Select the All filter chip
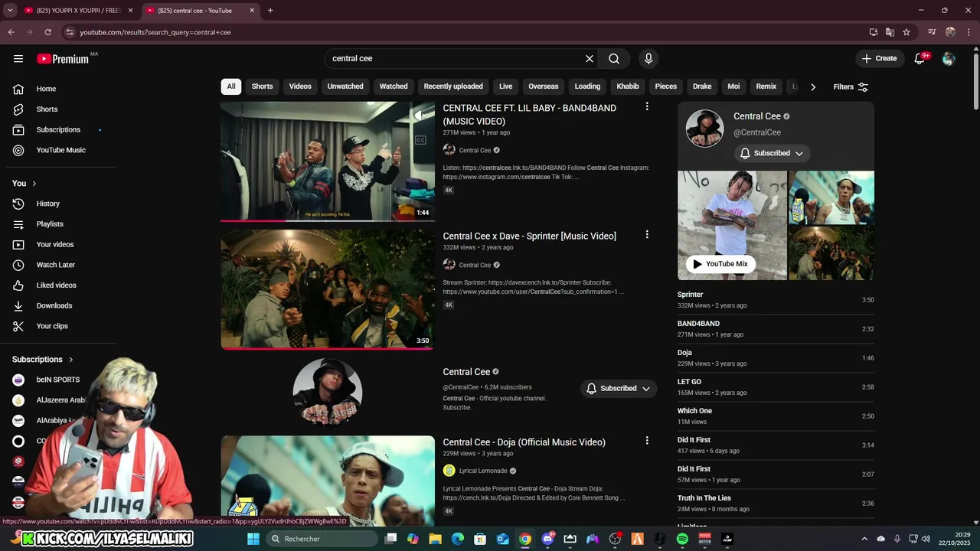The image size is (980, 551). 231,86
